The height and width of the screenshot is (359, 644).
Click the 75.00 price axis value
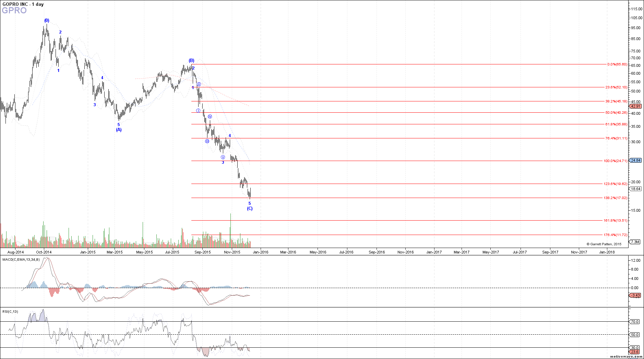pyautogui.click(x=636, y=51)
